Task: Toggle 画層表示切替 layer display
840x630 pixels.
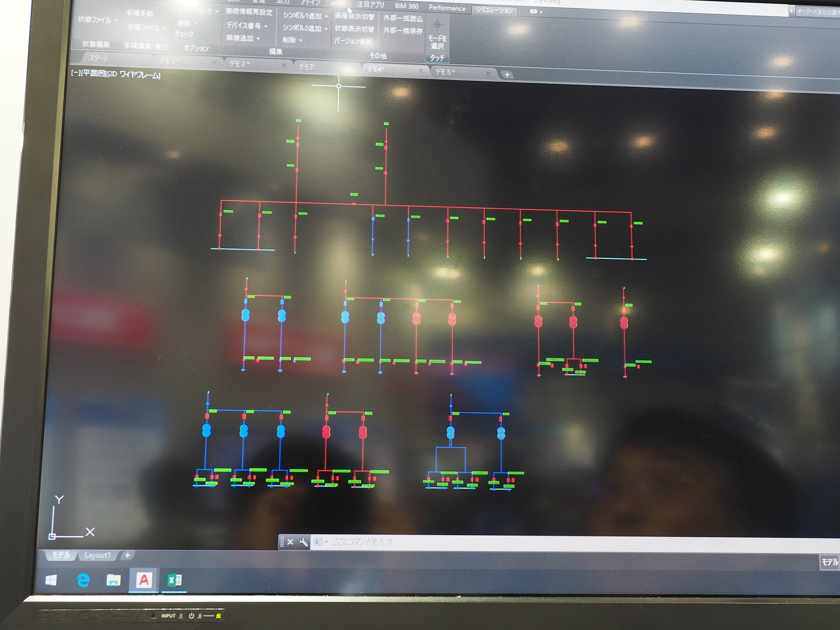Action: point(354,16)
